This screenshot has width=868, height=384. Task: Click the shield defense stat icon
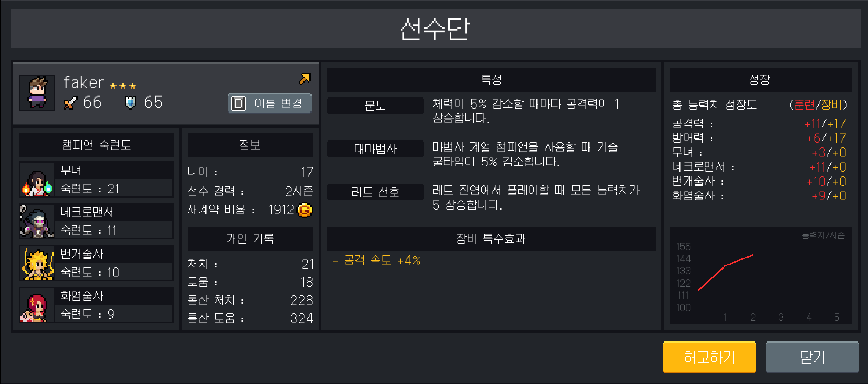coord(131,102)
